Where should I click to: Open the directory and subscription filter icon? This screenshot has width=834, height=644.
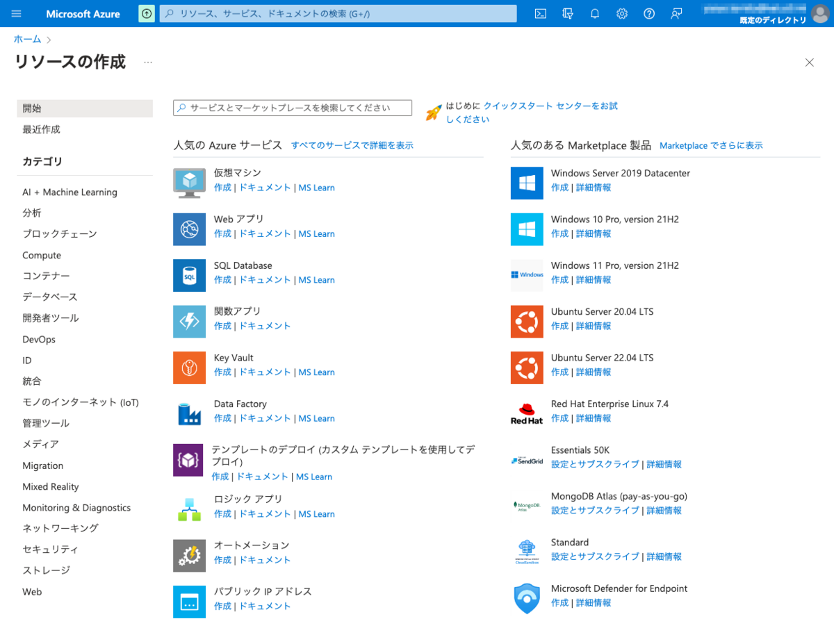pyautogui.click(x=568, y=14)
